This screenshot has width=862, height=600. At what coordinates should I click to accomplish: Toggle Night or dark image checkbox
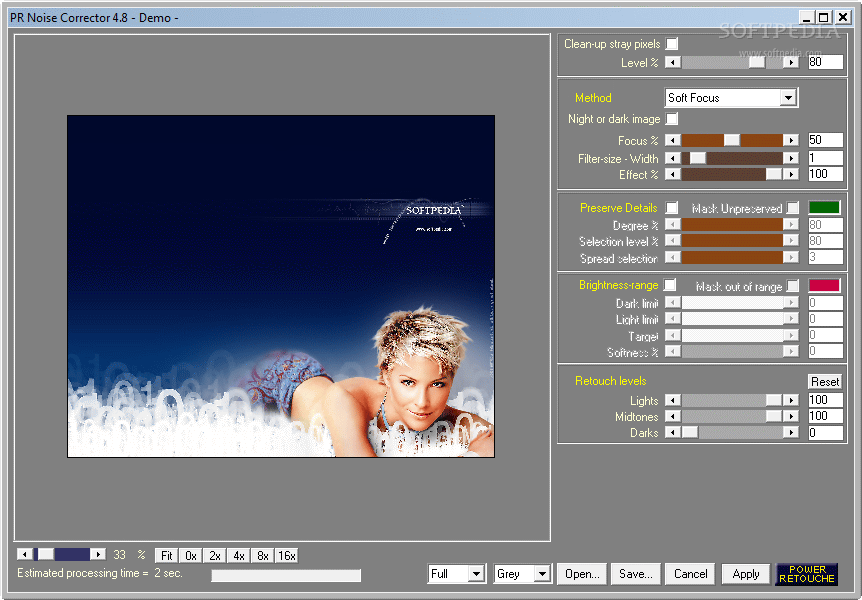(672, 119)
